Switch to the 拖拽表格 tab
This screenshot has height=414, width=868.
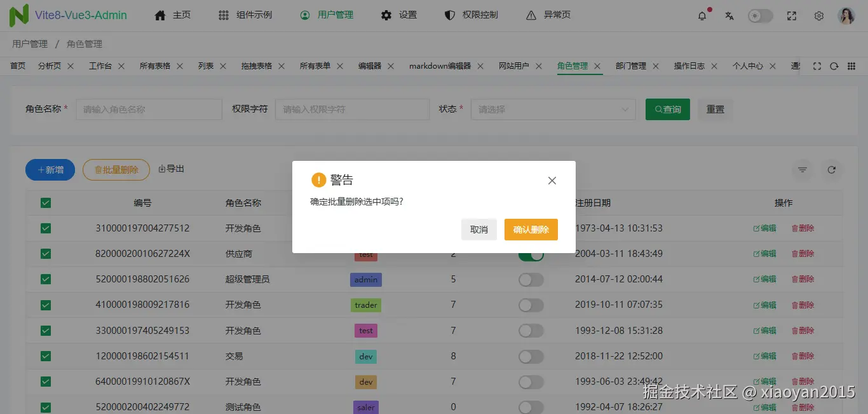(x=256, y=66)
